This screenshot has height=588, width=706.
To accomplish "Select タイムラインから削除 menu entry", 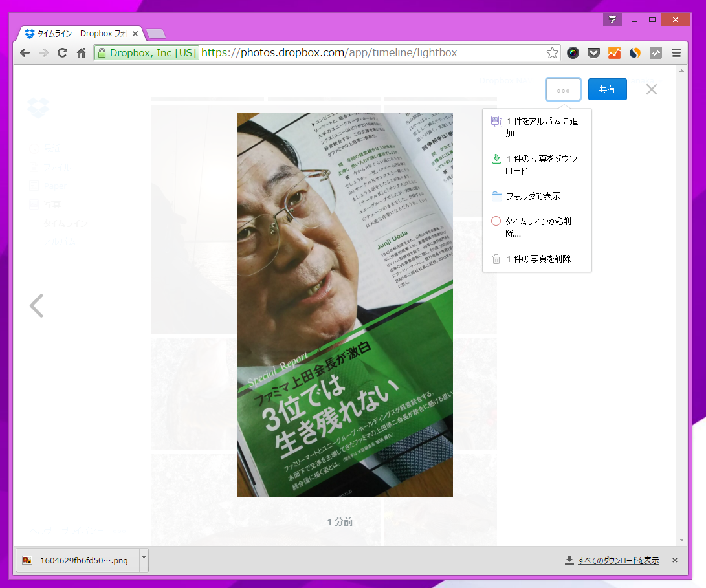I will (x=536, y=227).
